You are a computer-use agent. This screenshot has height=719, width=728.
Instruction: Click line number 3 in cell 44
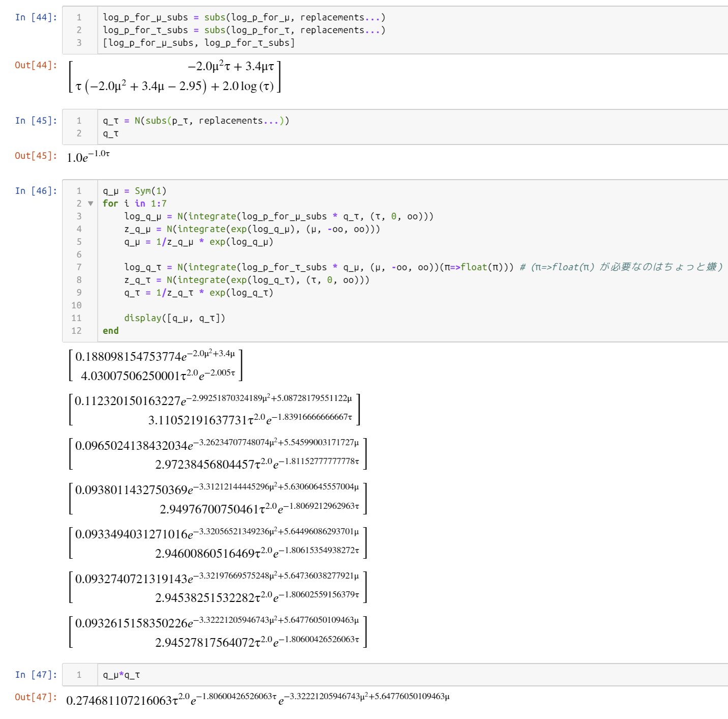[x=79, y=43]
